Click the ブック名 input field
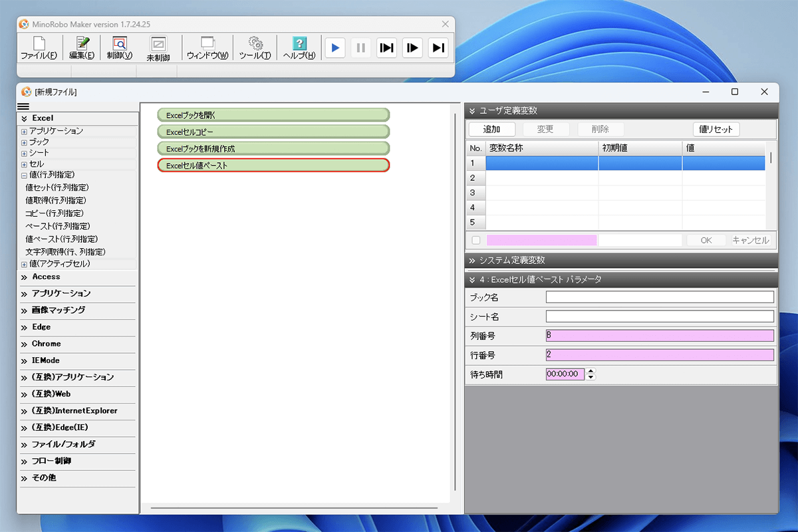The width and height of the screenshot is (798, 532). tap(660, 297)
